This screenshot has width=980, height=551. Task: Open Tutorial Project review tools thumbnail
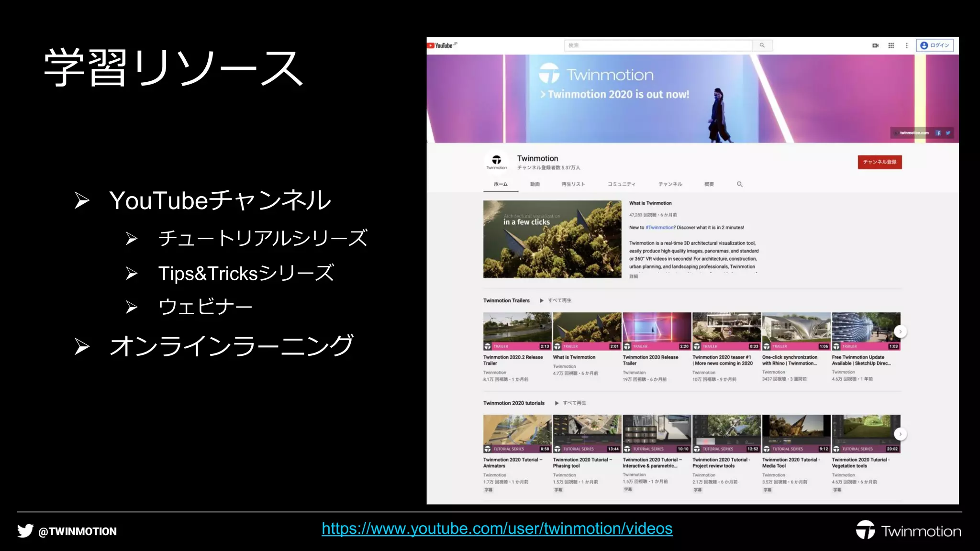726,434
